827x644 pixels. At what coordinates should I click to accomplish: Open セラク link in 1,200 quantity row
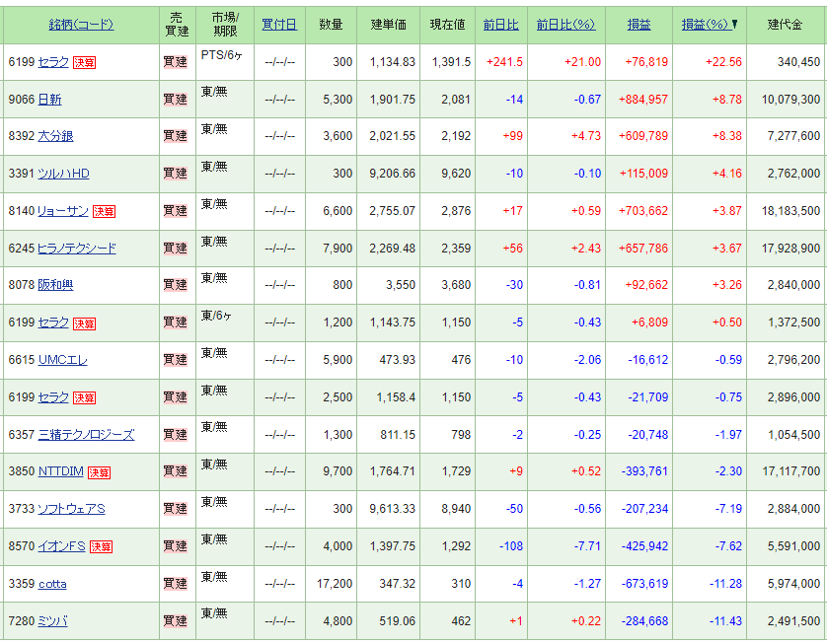(53, 322)
